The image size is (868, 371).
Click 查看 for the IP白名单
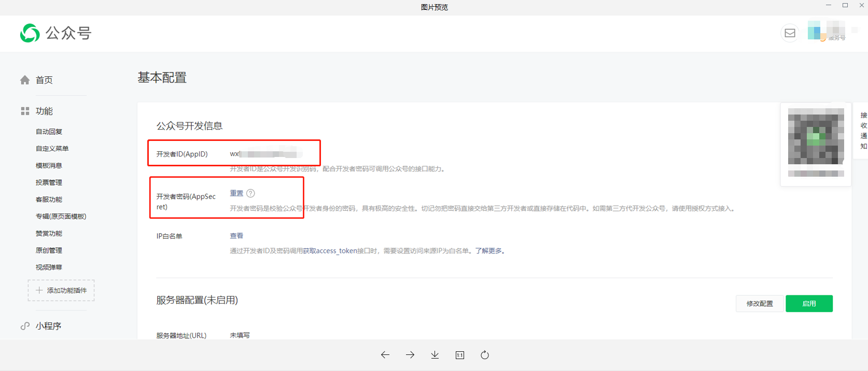tap(236, 236)
